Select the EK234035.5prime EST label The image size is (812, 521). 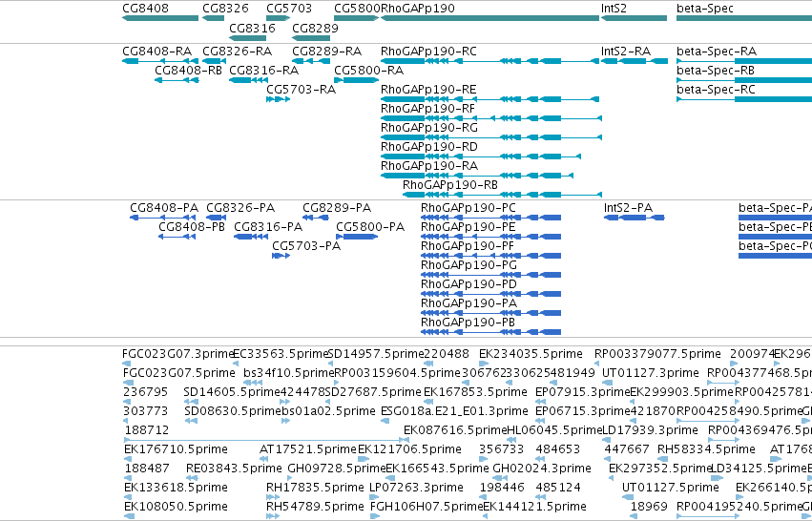tap(531, 354)
